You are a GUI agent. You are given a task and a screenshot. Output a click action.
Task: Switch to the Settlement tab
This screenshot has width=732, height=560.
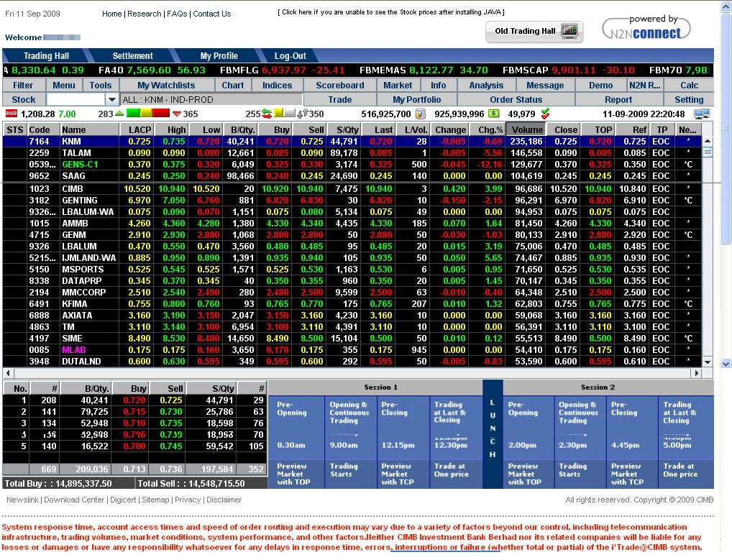point(132,56)
